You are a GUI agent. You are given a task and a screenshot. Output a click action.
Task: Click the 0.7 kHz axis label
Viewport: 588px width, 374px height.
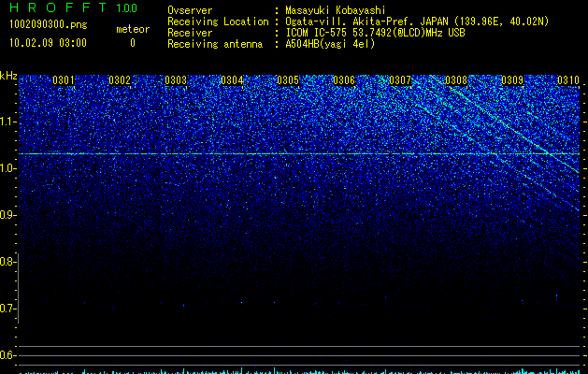(x=7, y=309)
